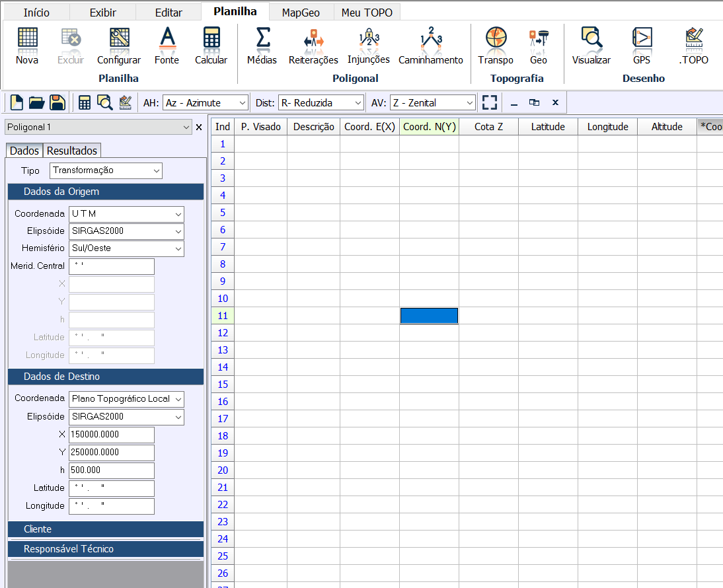Click the Caminhamento polygon icon

point(431,46)
